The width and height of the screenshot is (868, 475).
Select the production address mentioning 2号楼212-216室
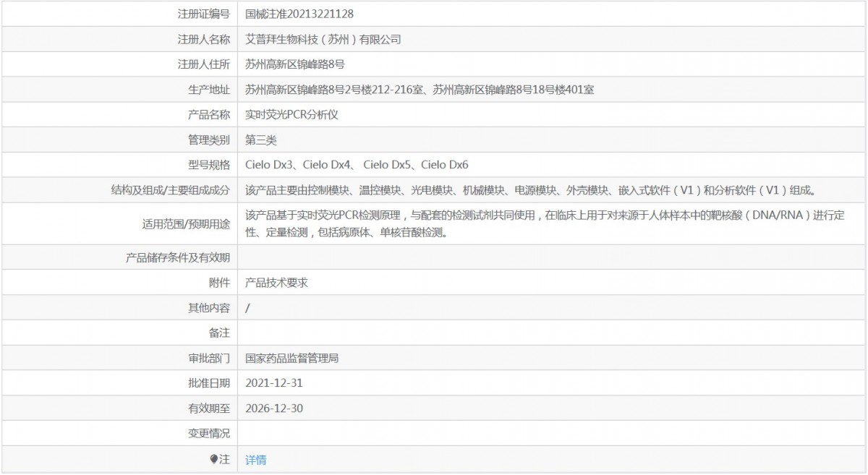420,90
